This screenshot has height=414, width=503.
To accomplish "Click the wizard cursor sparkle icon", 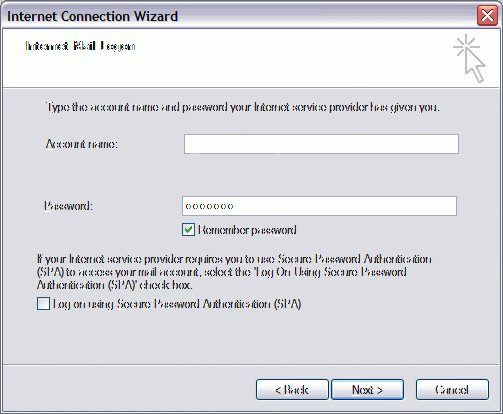I will coord(469,58).
